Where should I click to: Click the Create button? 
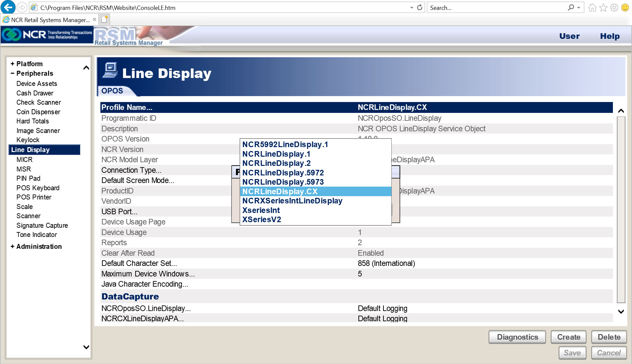(568, 337)
